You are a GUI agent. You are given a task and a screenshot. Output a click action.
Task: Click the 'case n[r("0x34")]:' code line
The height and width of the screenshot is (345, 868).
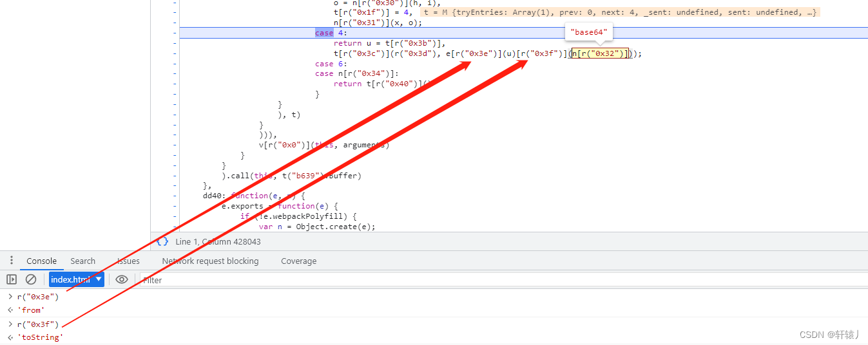point(357,73)
